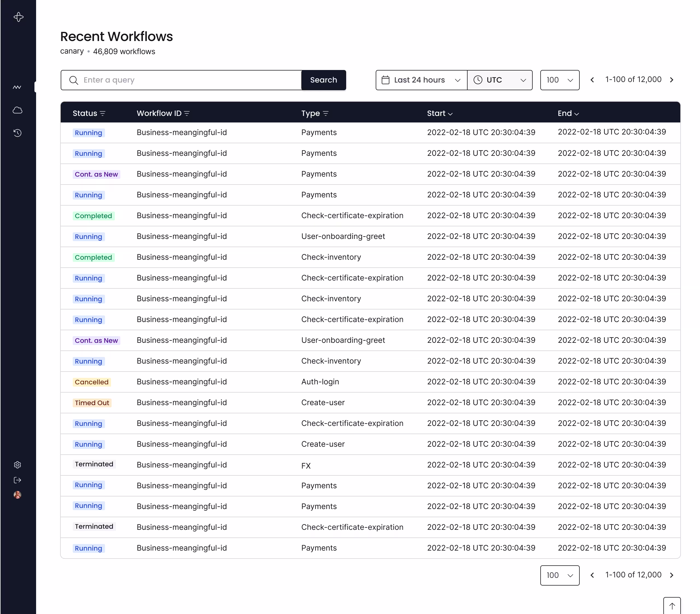The width and height of the screenshot is (700, 614).
Task: Open the Workflow ID filter icon
Action: click(x=187, y=113)
